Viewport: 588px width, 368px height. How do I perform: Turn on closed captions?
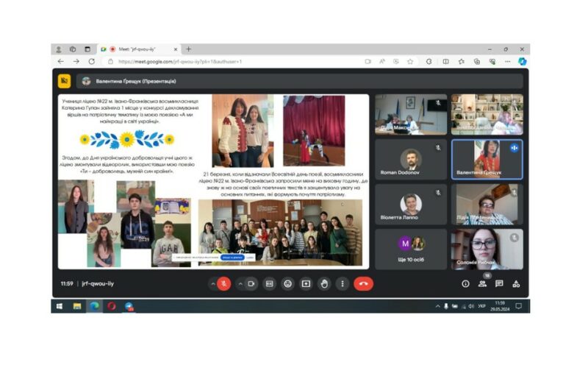coord(270,283)
